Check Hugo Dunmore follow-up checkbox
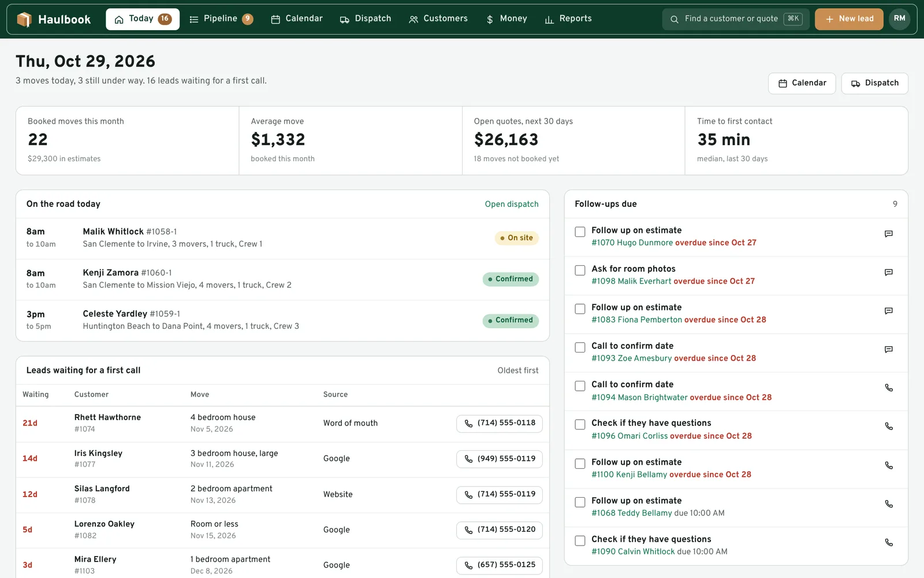The height and width of the screenshot is (578, 924). (x=580, y=232)
